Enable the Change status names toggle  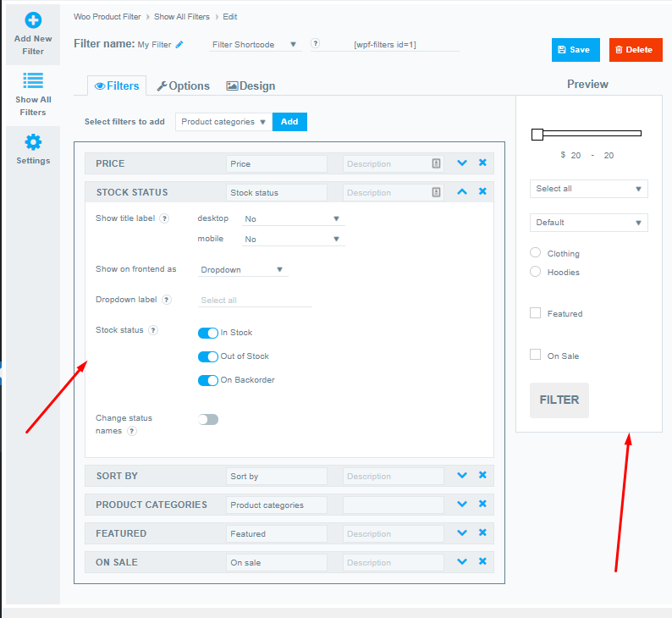[x=207, y=419]
